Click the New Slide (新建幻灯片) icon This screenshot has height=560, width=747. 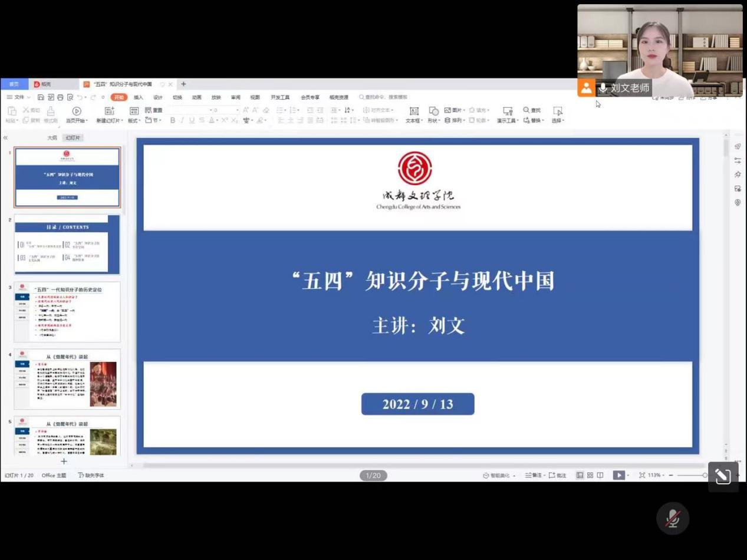pyautogui.click(x=109, y=111)
